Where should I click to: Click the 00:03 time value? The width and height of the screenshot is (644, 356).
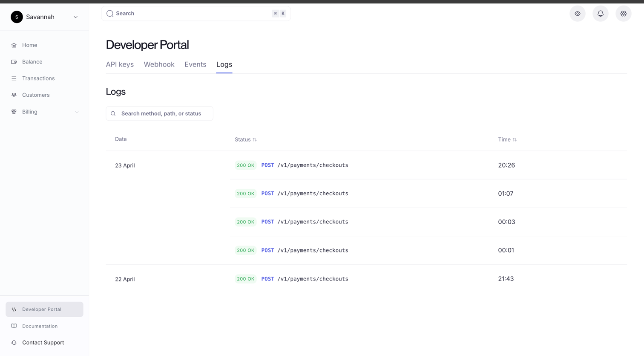(x=506, y=222)
